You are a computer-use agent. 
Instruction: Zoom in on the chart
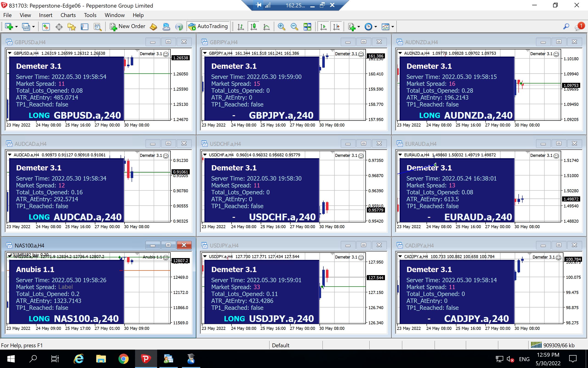pyautogui.click(x=281, y=26)
